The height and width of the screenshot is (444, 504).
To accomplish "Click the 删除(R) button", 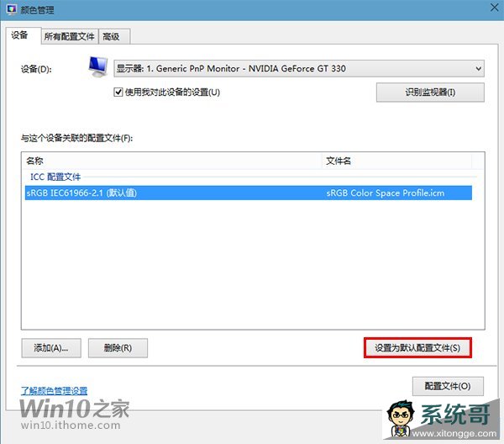I will pyautogui.click(x=118, y=348).
